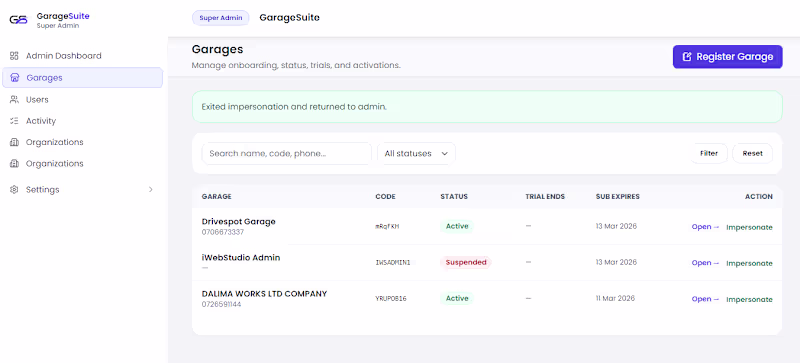Click the Admin Dashboard grid icon

click(14, 56)
